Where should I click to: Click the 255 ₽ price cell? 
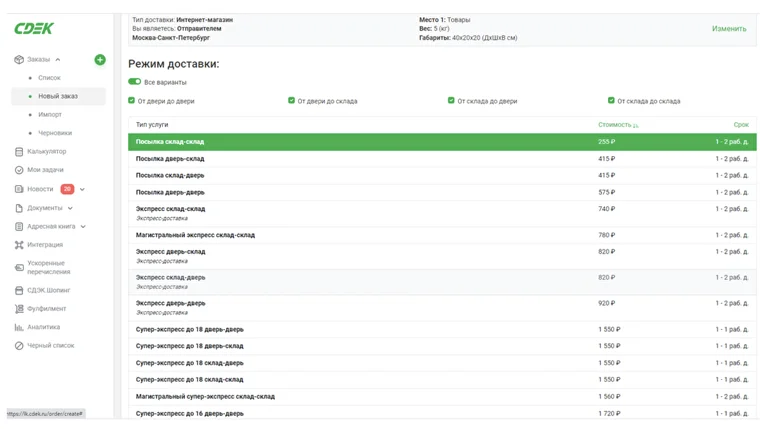pos(606,142)
